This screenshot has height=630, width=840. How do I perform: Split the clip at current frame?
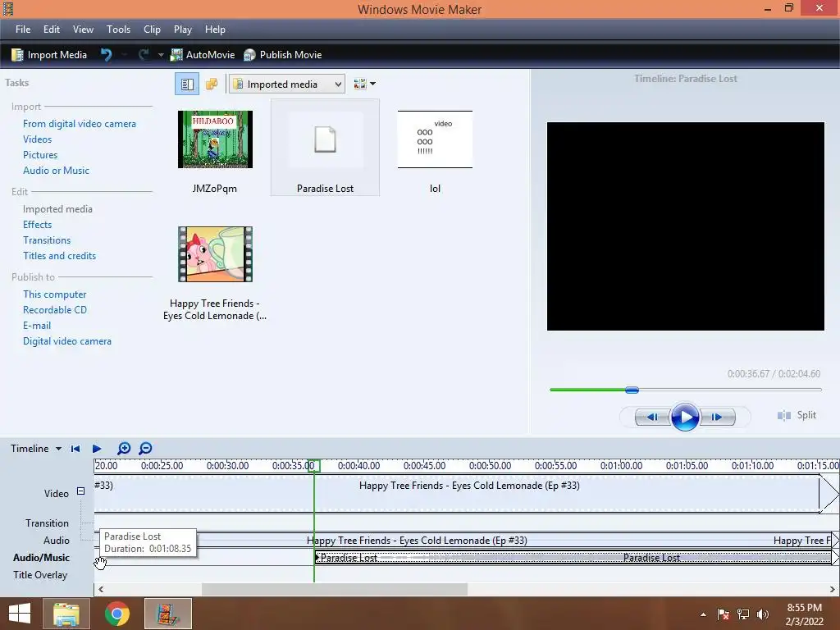(x=797, y=415)
